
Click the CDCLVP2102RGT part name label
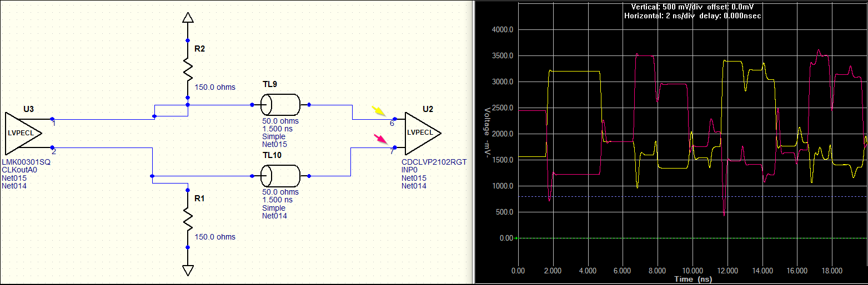[x=434, y=162]
